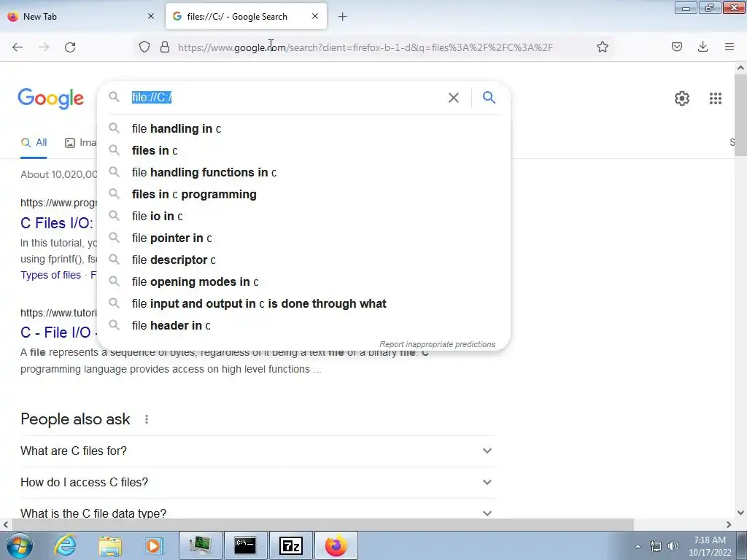The width and height of the screenshot is (747, 560).
Task: Open a new tab with plus button
Action: [343, 17]
